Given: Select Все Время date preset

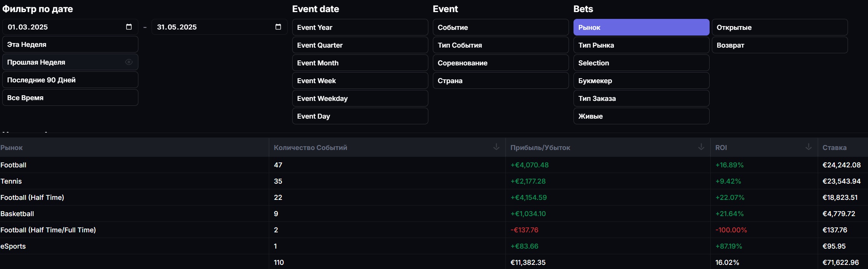Looking at the screenshot, I should 70,97.
